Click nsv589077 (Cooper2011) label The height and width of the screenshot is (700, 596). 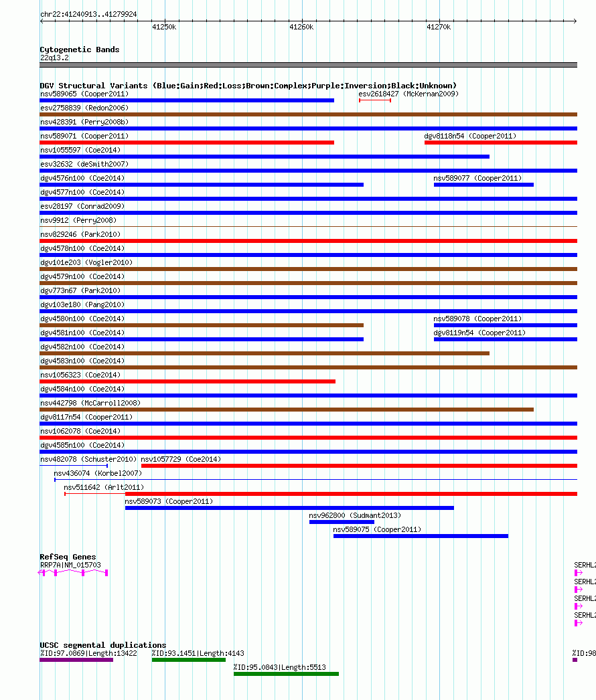[477, 178]
